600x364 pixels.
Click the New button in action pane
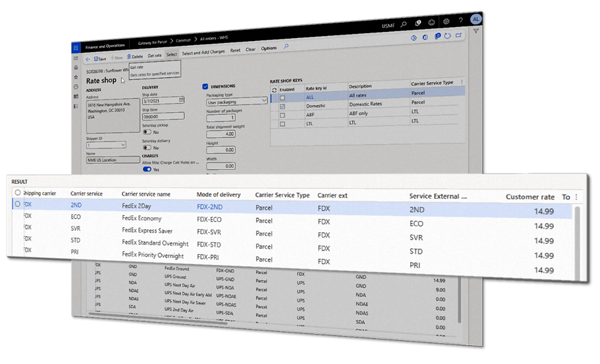point(117,58)
